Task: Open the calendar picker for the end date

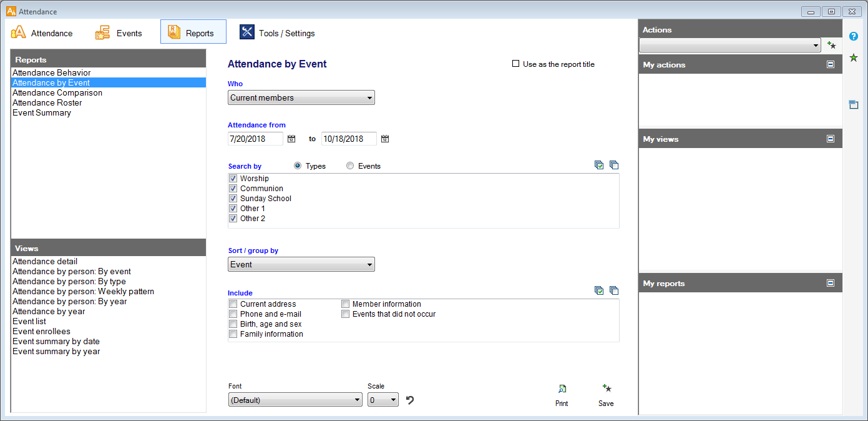Action: coord(385,139)
